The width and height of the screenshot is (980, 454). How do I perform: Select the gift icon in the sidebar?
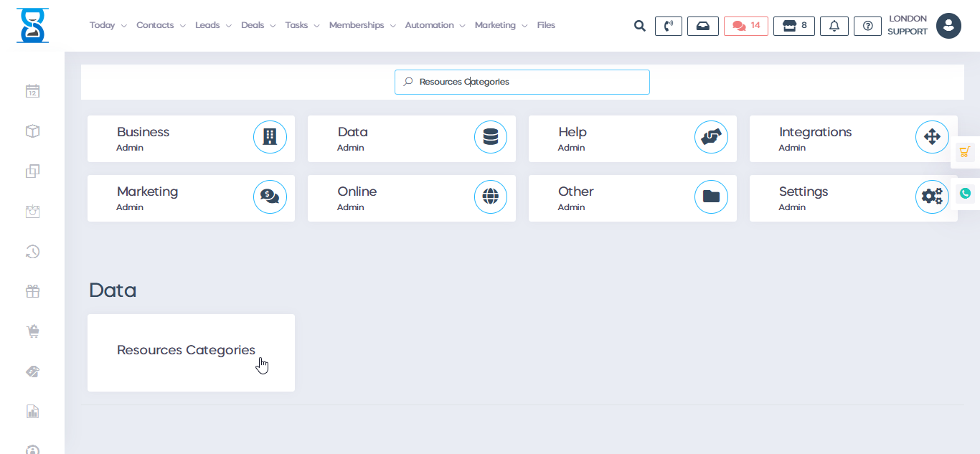32,290
